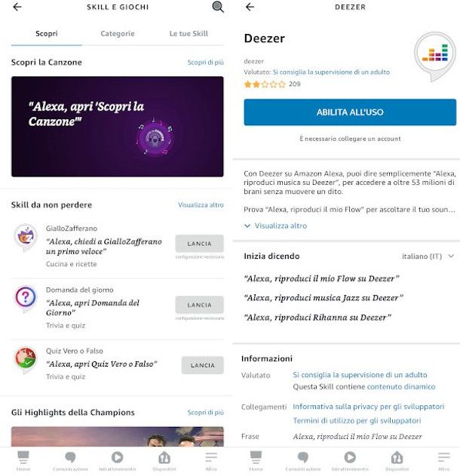Tap the ABILITA ALL'USO button
The image size is (460, 476).
(x=350, y=112)
